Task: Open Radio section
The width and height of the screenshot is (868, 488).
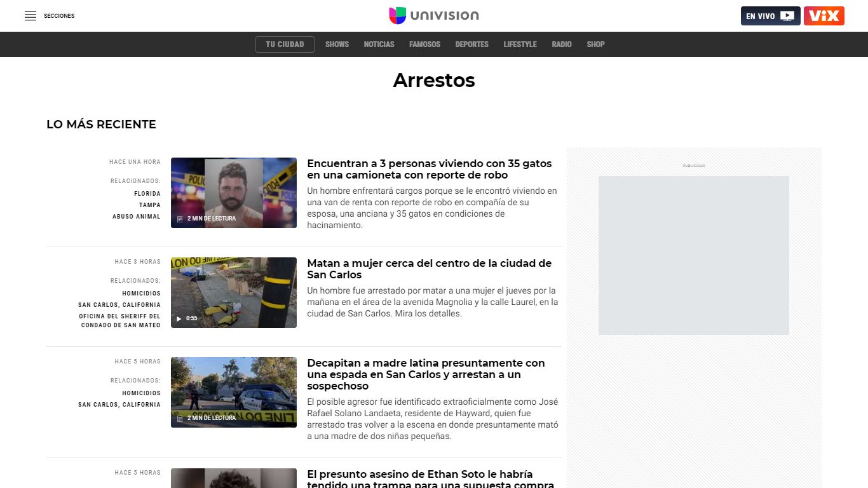Action: coord(562,44)
